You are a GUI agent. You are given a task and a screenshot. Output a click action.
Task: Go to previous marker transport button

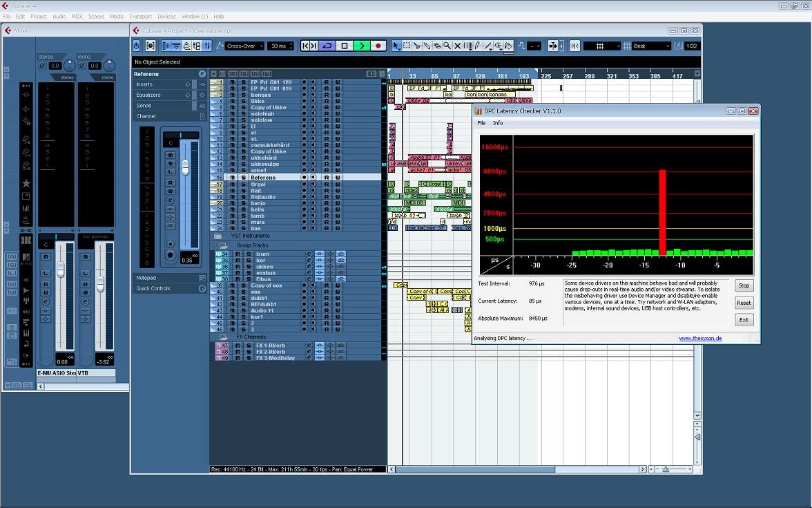pos(305,46)
